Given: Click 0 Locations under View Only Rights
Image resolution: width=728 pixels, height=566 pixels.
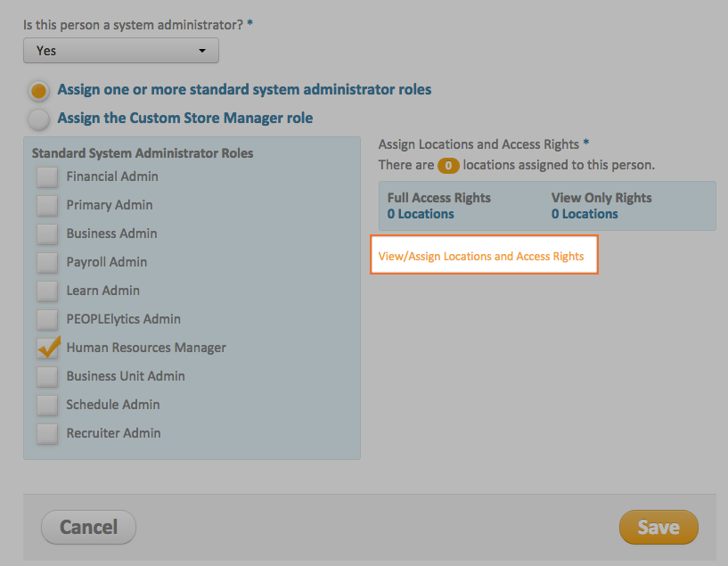Looking at the screenshot, I should (585, 214).
